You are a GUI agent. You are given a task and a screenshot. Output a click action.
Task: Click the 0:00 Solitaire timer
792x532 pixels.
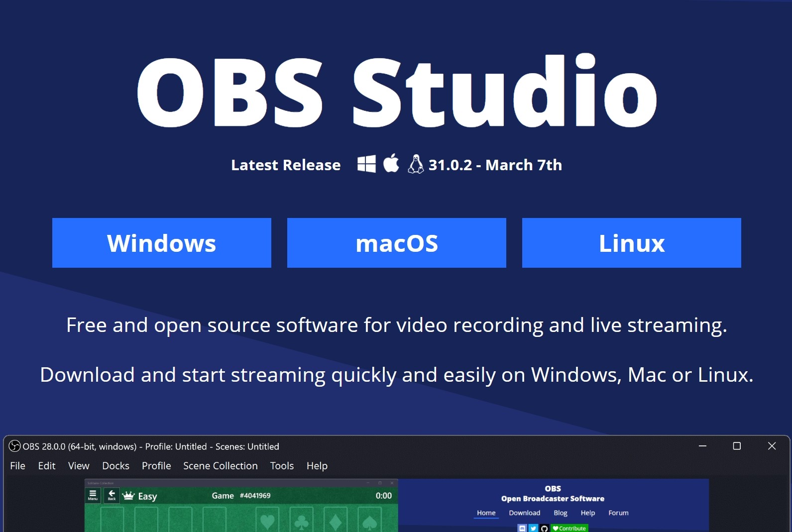[384, 496]
